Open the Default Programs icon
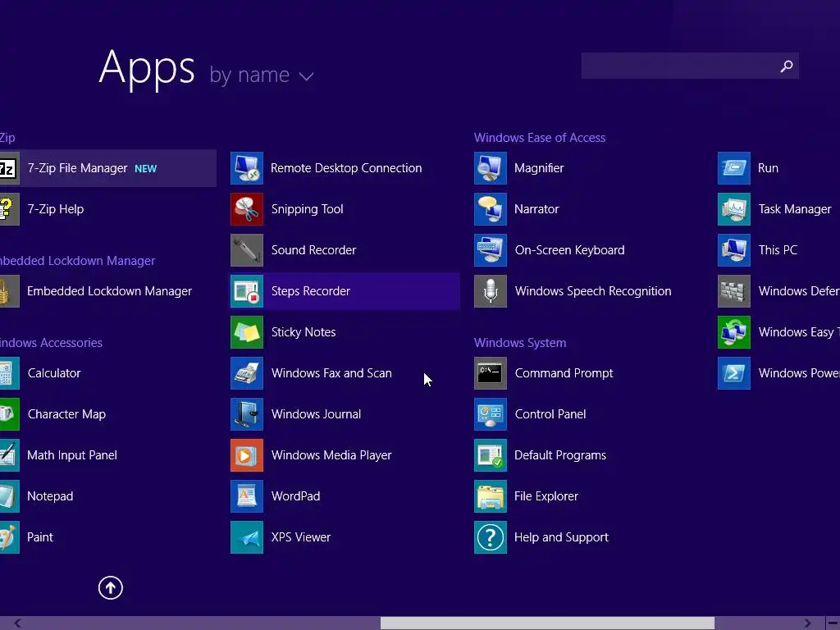 pos(491,455)
